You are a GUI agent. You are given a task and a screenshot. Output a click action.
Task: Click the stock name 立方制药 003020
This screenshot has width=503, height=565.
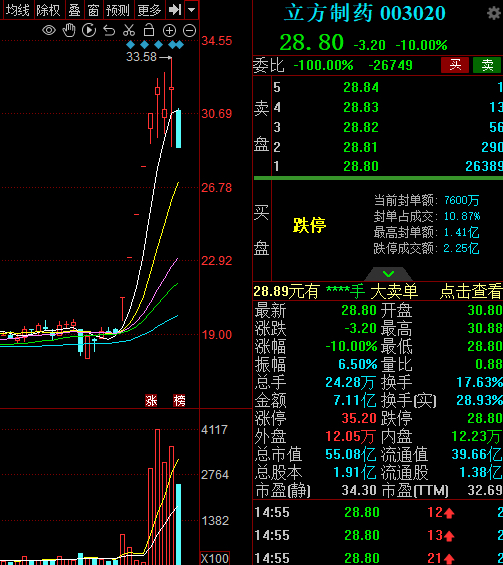point(365,13)
